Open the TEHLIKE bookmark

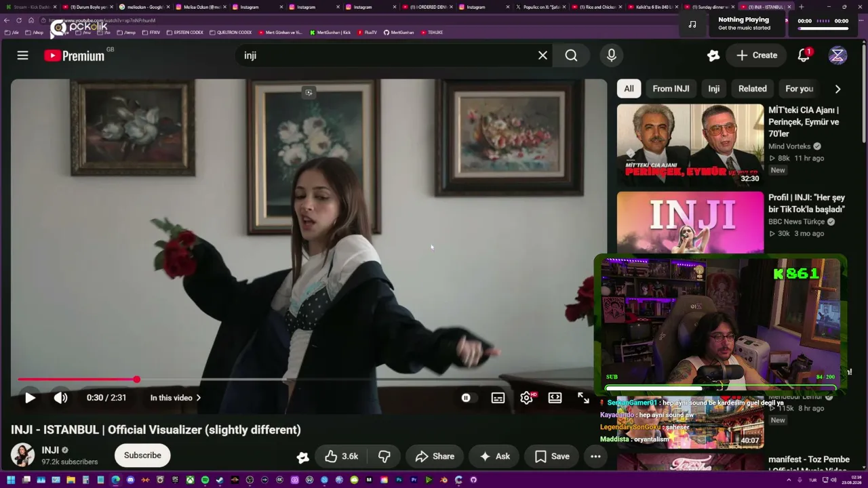pyautogui.click(x=432, y=33)
